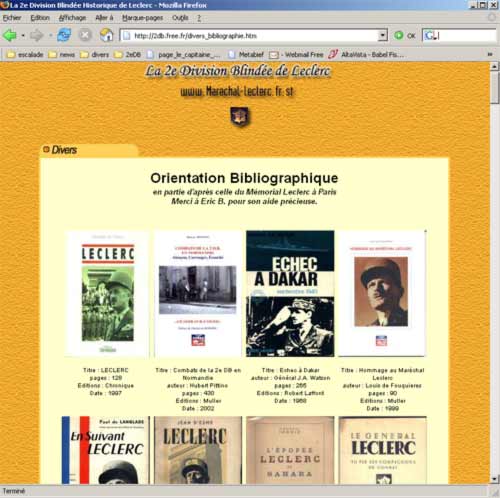This screenshot has width=500, height=498.
Task: Click scrollbar up arrow
Action: point(495,67)
